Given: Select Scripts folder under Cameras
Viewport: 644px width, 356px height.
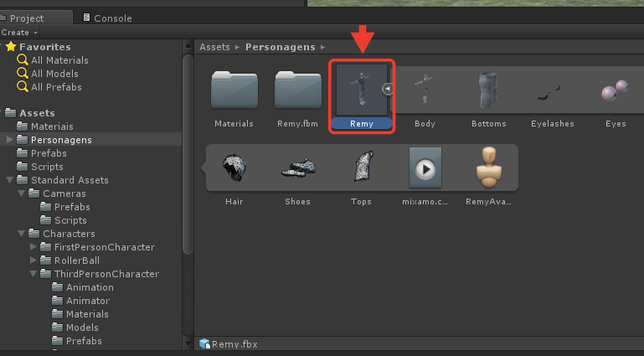Looking at the screenshot, I should (x=64, y=220).
